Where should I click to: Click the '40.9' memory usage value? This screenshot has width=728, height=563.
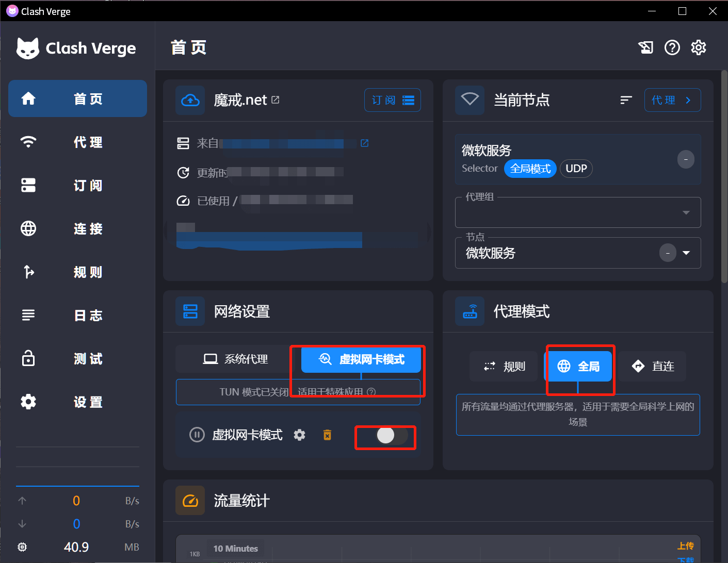pyautogui.click(x=76, y=547)
